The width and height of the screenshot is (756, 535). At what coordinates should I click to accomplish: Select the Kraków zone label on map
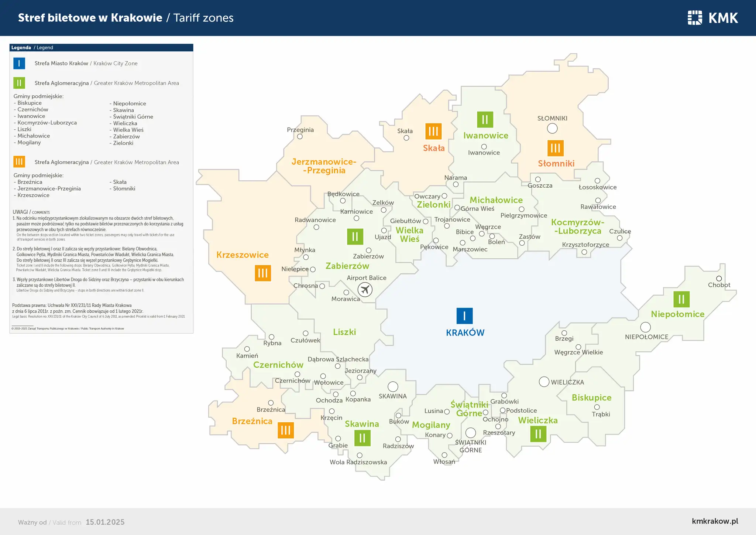(x=465, y=332)
